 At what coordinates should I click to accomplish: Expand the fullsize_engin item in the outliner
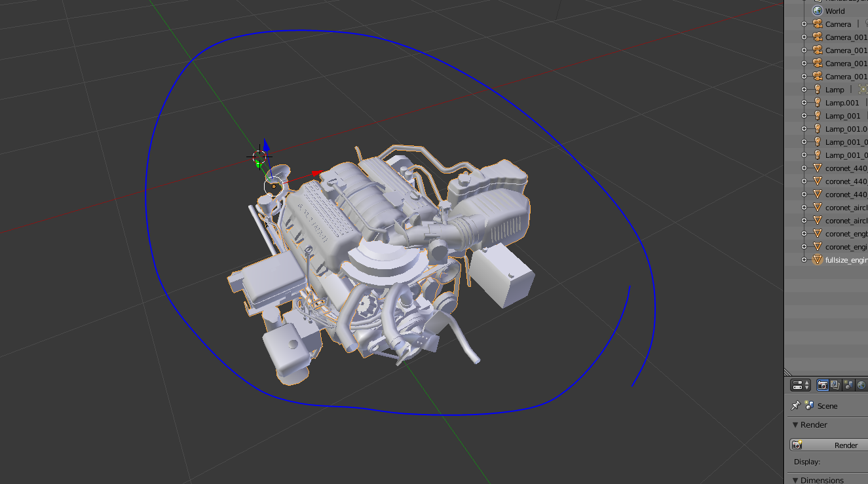point(804,259)
